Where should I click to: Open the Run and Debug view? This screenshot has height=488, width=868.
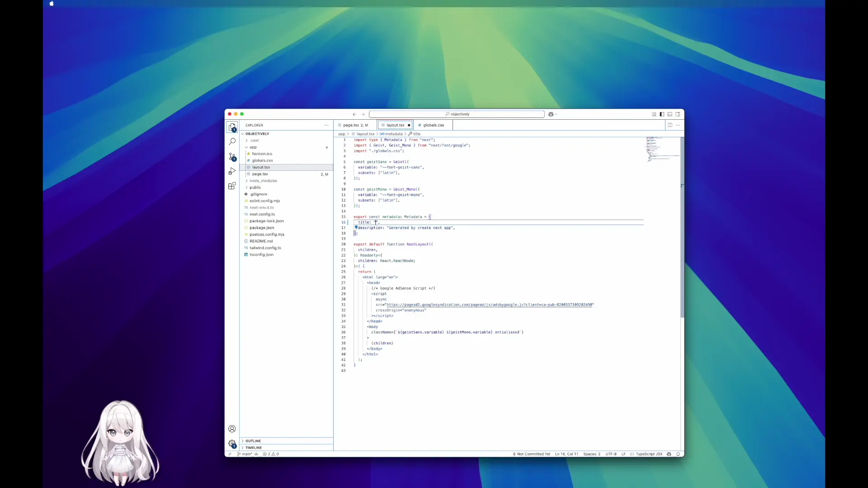click(x=232, y=171)
